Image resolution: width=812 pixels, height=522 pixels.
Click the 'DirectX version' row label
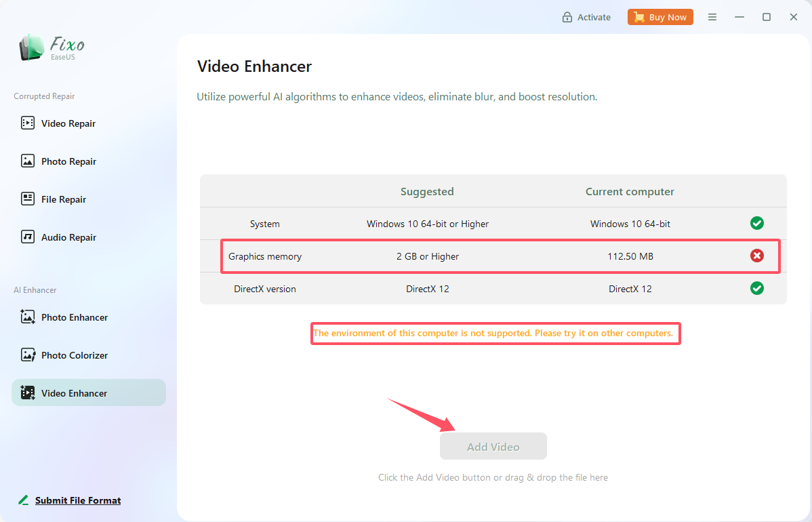[x=264, y=289]
